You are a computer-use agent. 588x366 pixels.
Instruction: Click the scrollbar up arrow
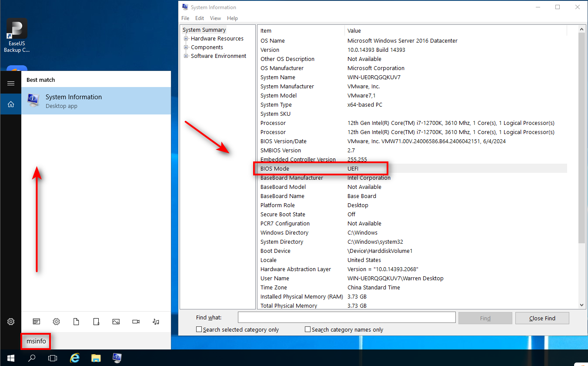pos(582,29)
